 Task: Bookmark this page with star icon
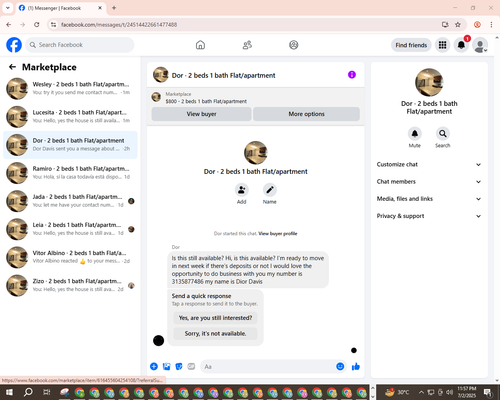coord(458,25)
